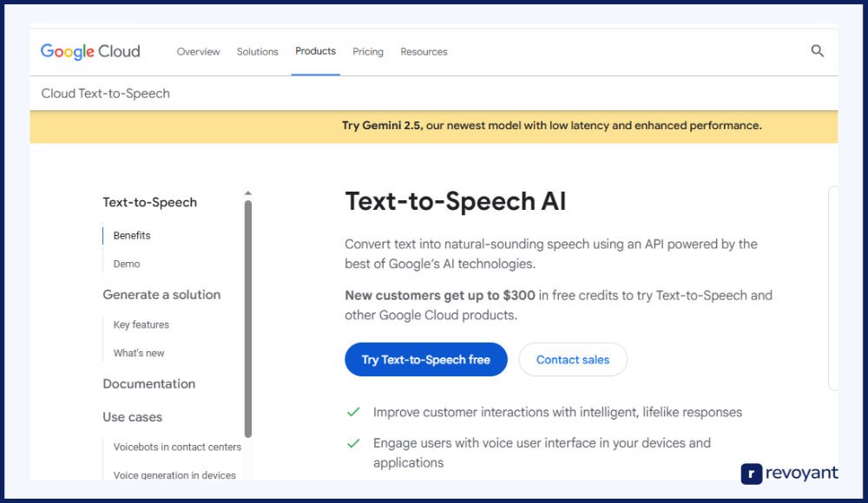This screenshot has height=503, width=868.
Task: Go to What's new in sidebar
Action: click(x=139, y=353)
